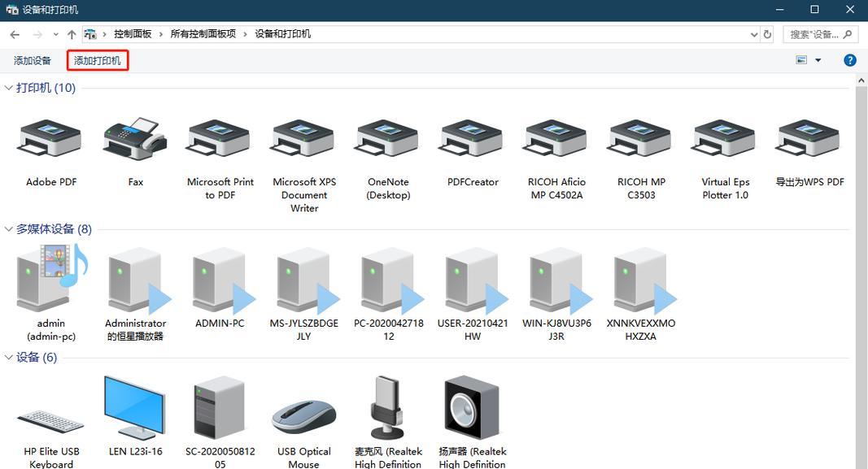Expand the root breadcrumb chevron
Viewport: 868px width, 469px height.
(x=104, y=34)
